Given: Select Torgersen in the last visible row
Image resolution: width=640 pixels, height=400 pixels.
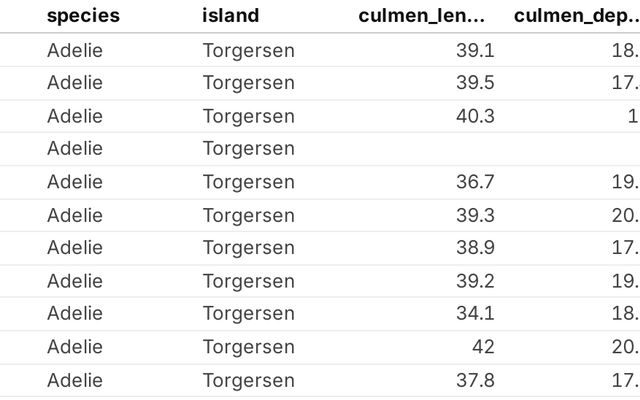Looking at the screenshot, I should coord(248,380).
